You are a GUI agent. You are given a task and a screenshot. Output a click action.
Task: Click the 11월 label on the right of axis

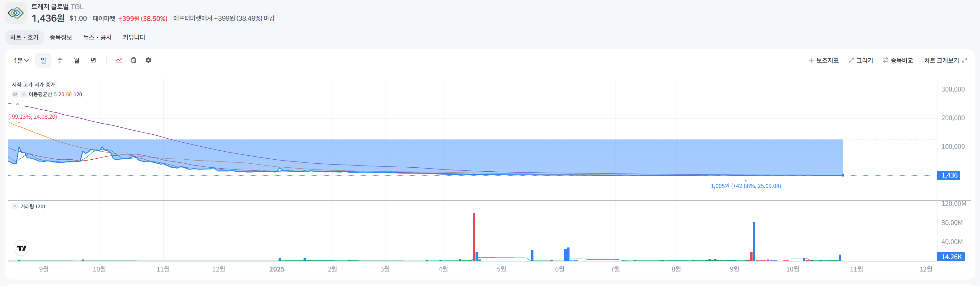(x=856, y=269)
